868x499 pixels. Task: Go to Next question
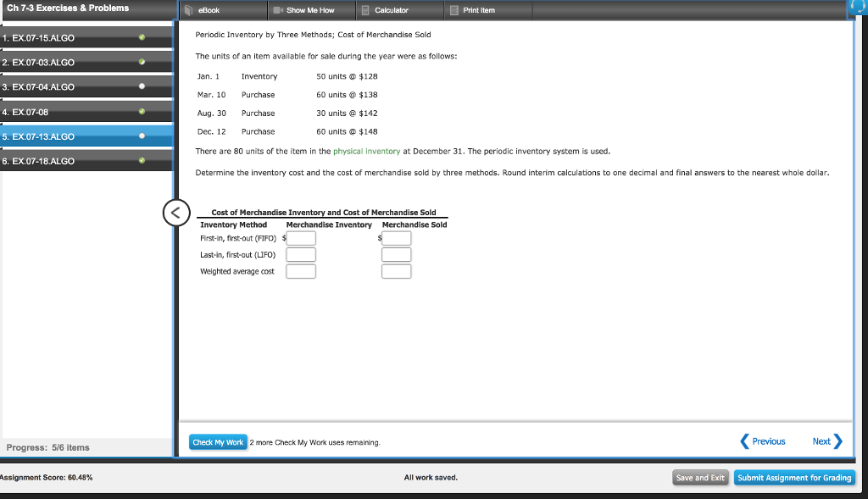(827, 441)
